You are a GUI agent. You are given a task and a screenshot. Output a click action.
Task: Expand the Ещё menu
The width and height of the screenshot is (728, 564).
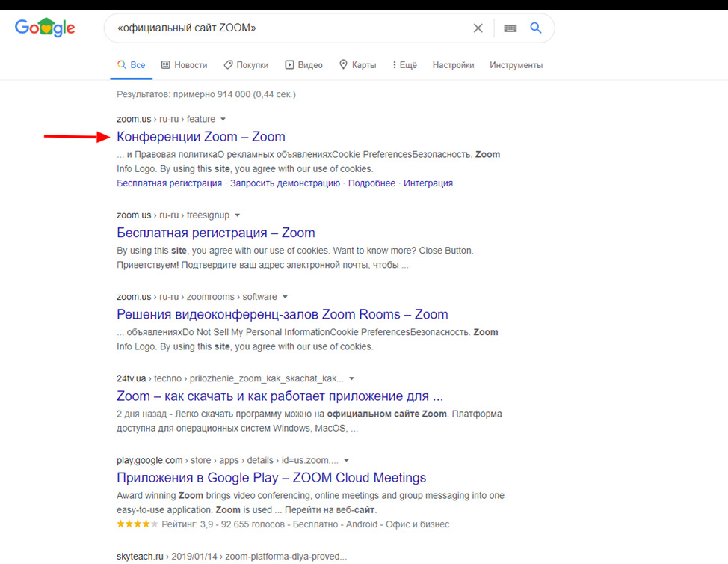405,65
